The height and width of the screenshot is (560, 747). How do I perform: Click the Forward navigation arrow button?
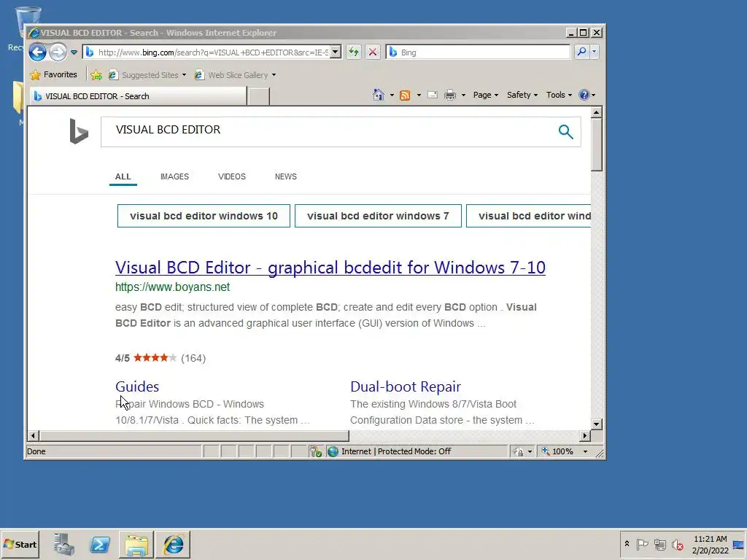(x=58, y=52)
